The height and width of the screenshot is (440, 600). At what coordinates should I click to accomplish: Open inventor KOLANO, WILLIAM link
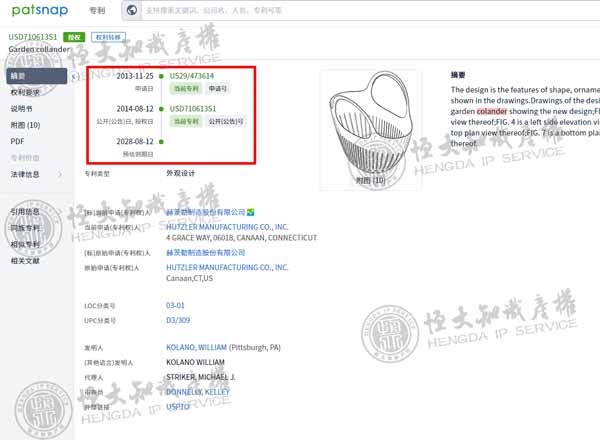(x=196, y=347)
